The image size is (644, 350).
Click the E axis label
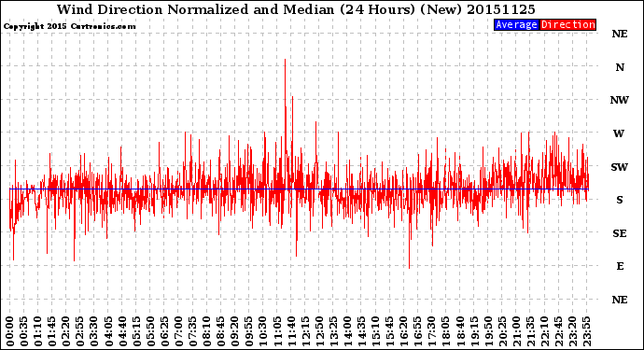pyautogui.click(x=620, y=266)
